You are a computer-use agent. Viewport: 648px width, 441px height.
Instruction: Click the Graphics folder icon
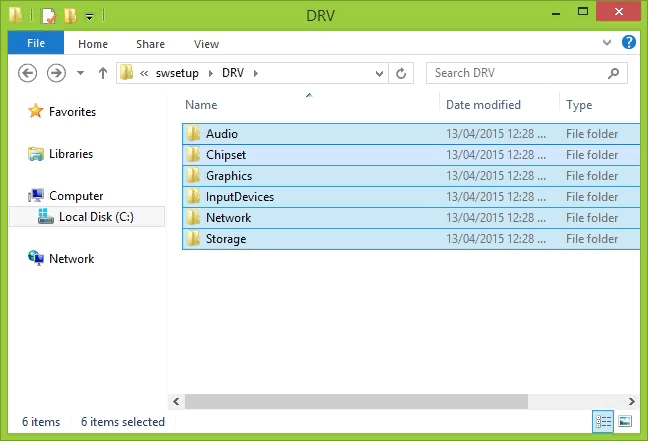point(193,176)
